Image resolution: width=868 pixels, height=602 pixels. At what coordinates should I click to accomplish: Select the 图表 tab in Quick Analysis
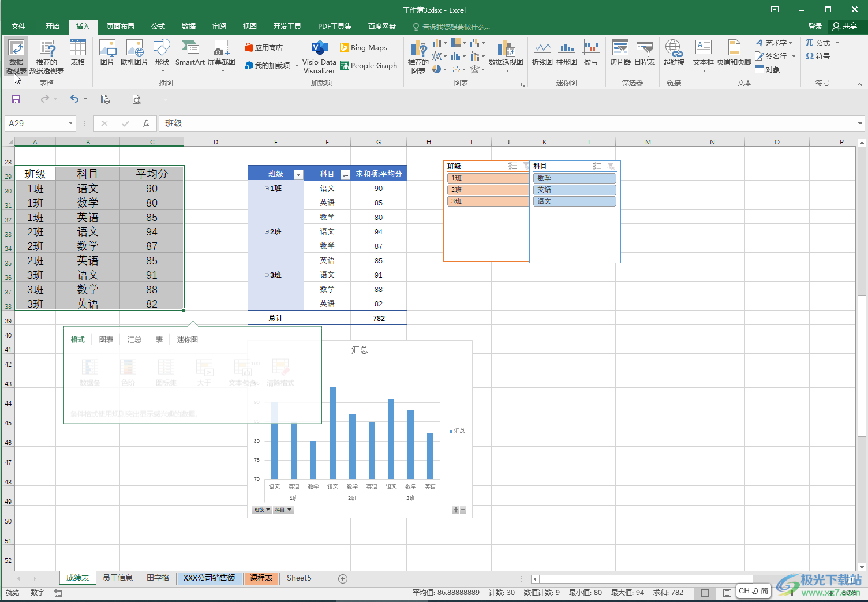tap(106, 340)
